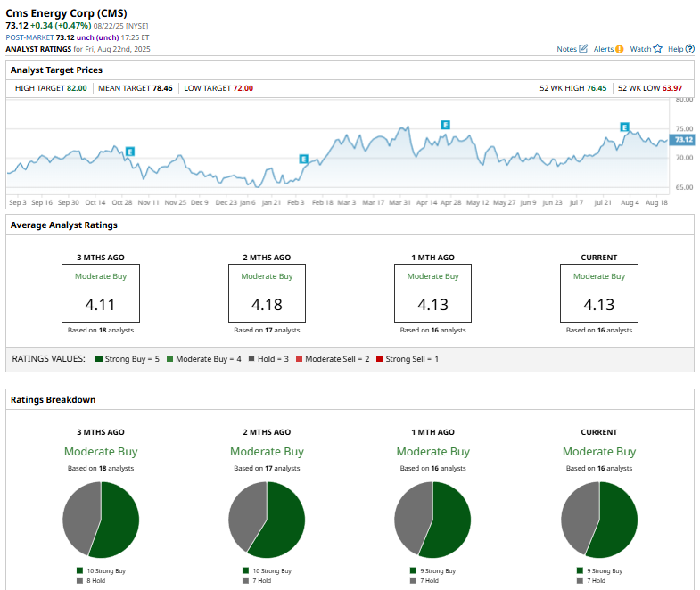Image resolution: width=700 pixels, height=590 pixels.
Task: Click the Strong Sell dark red legend swatch
Action: 380,359
